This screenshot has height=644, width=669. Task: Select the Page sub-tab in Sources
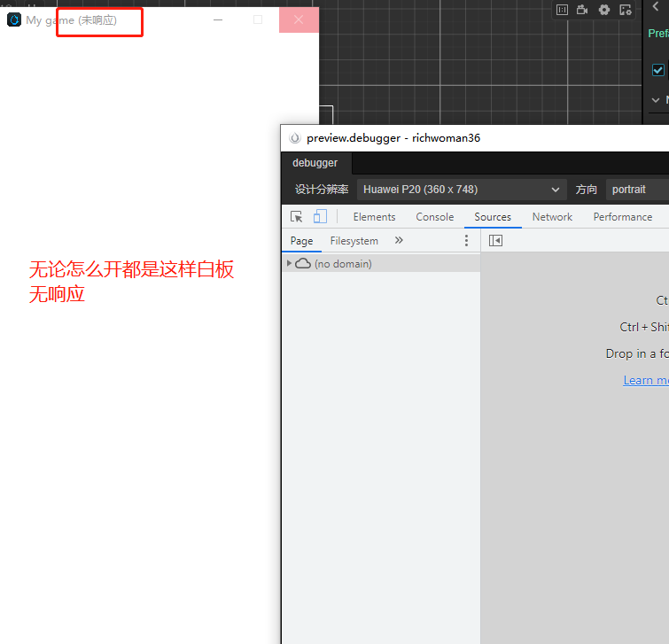[x=301, y=241]
